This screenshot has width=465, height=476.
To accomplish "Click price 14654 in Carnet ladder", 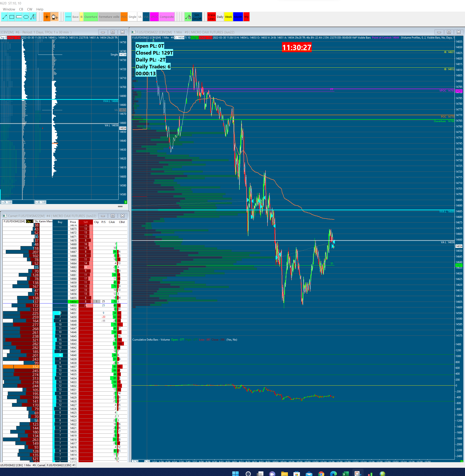I will (73, 302).
